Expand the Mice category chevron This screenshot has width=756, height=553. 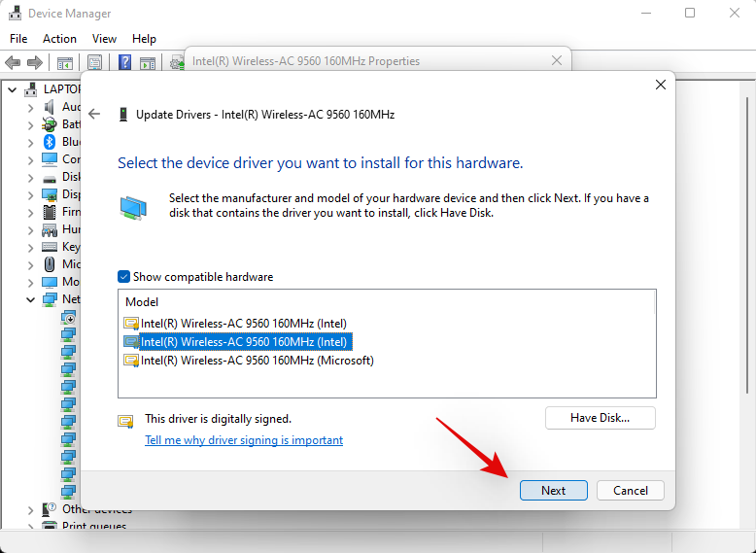[x=30, y=264]
